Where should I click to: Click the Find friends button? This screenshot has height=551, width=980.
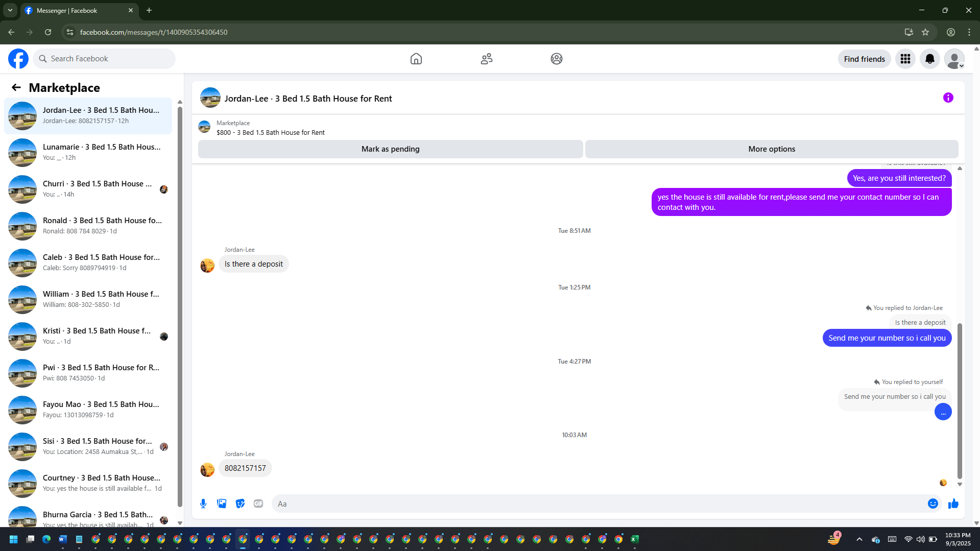(x=865, y=59)
